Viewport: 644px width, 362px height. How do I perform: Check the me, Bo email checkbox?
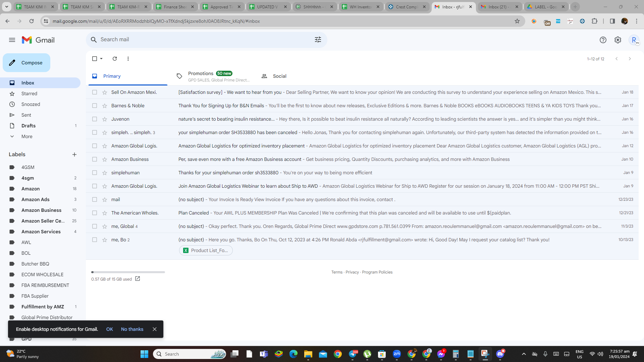point(95,240)
